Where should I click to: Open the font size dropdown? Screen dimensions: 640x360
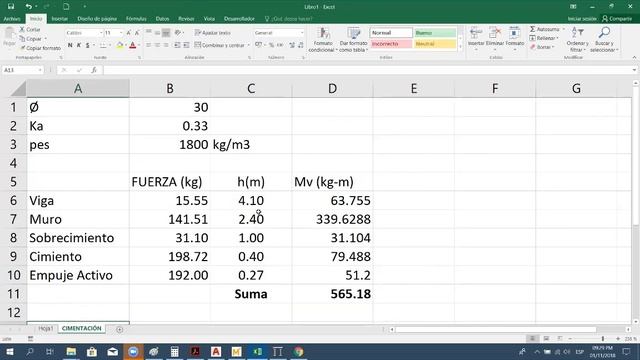pyautogui.click(x=121, y=33)
